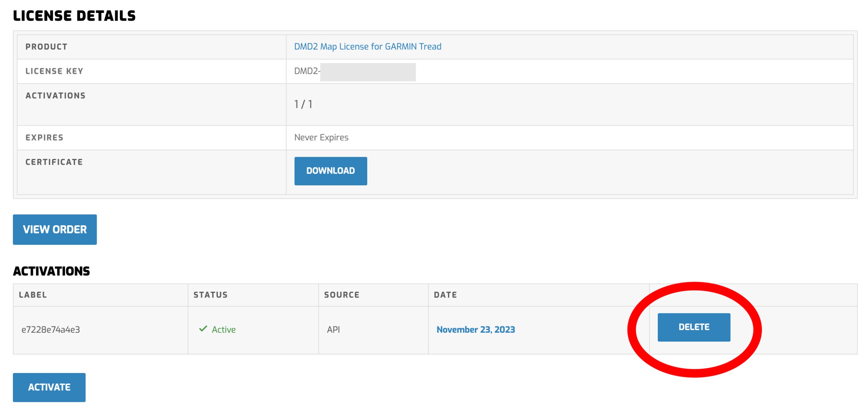
Task: Click the Never Expires value
Action: [321, 138]
